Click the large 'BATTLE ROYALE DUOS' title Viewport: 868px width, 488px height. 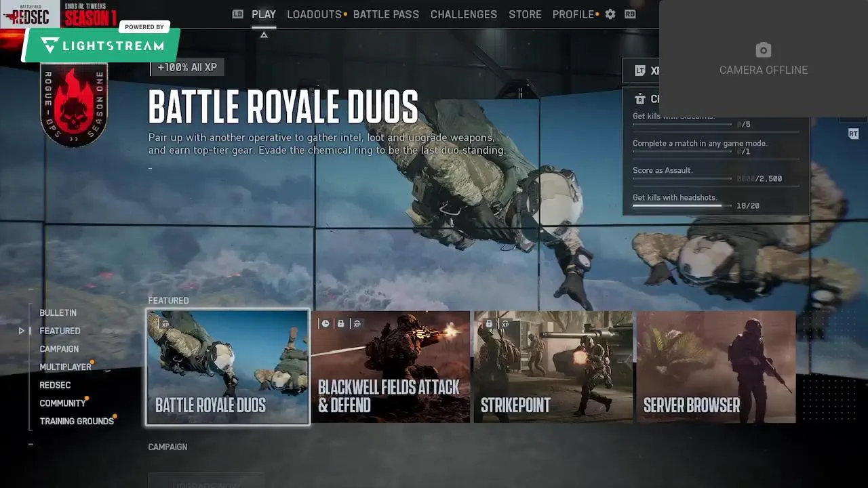283,107
